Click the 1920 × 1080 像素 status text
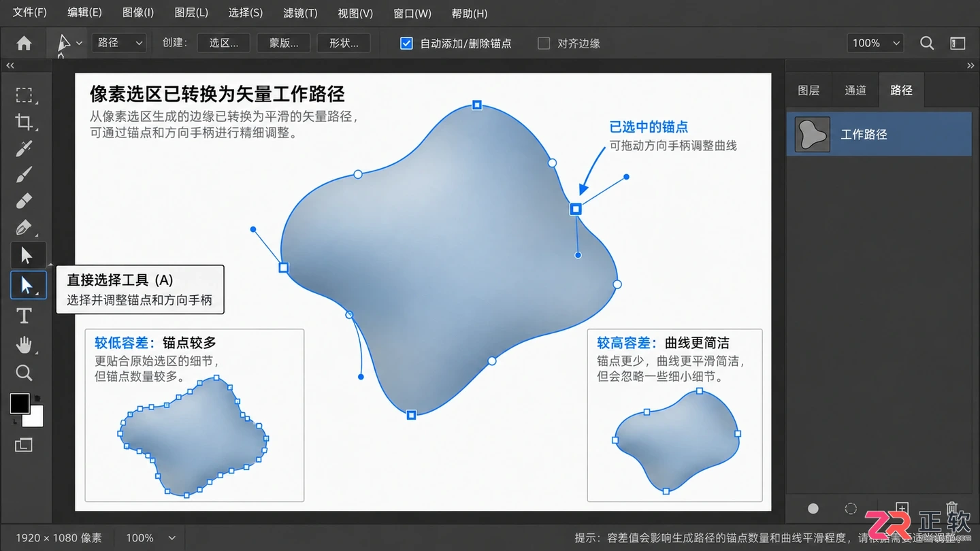 [59, 538]
